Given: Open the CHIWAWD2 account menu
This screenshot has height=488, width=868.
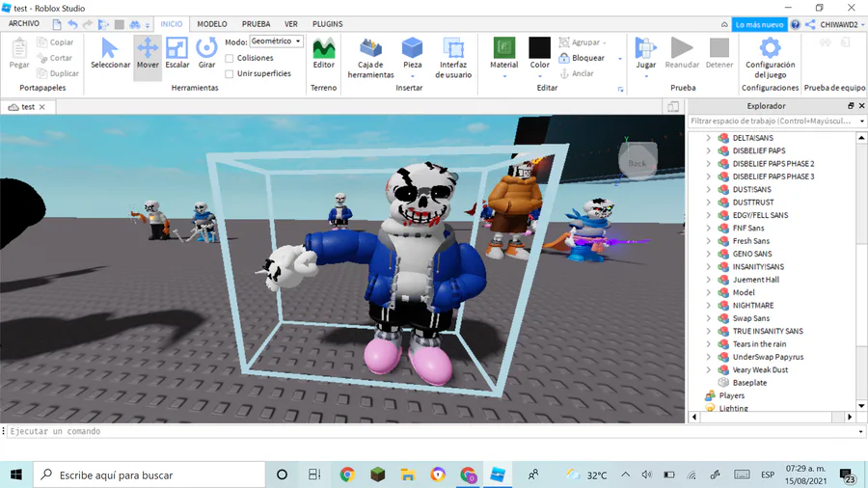Looking at the screenshot, I should click(x=842, y=24).
